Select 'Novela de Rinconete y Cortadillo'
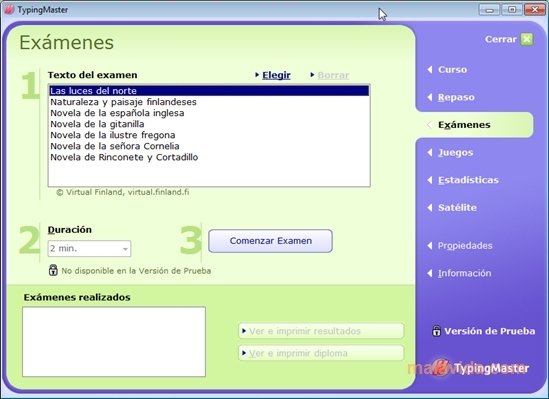549x399 pixels. pyautogui.click(x=209, y=157)
